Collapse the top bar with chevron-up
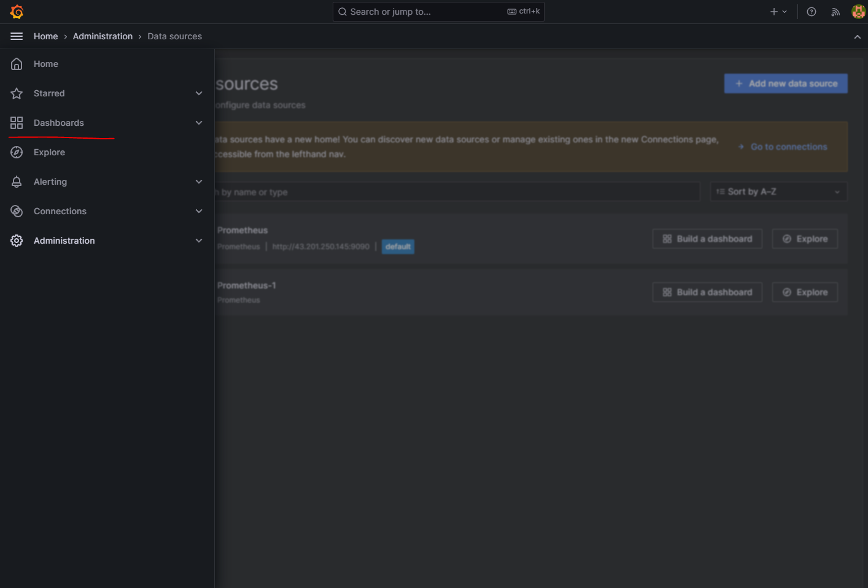This screenshot has width=868, height=588. 857,37
